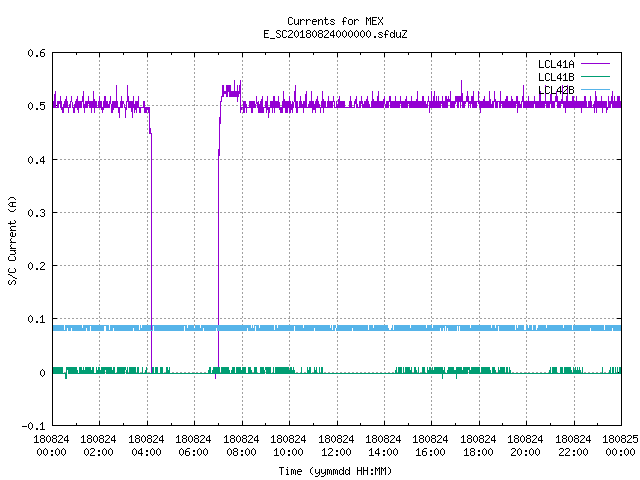This screenshot has height=480, width=640.
Task: Click the y-axis tick value 0.5
Action: (36, 106)
